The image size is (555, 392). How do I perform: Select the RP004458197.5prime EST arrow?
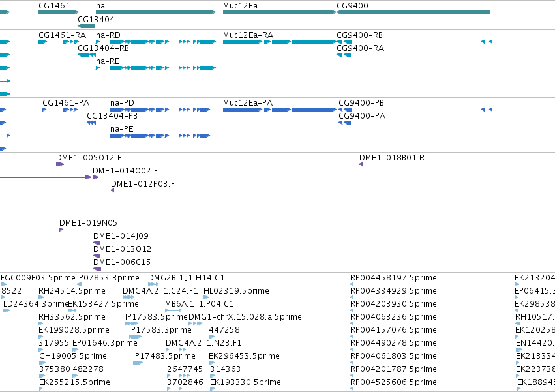(352, 284)
